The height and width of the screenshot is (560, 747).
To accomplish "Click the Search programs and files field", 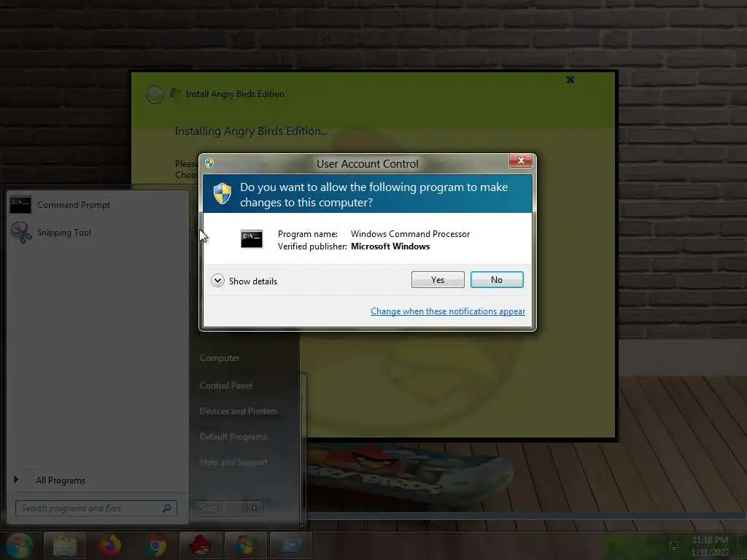I will coord(96,508).
